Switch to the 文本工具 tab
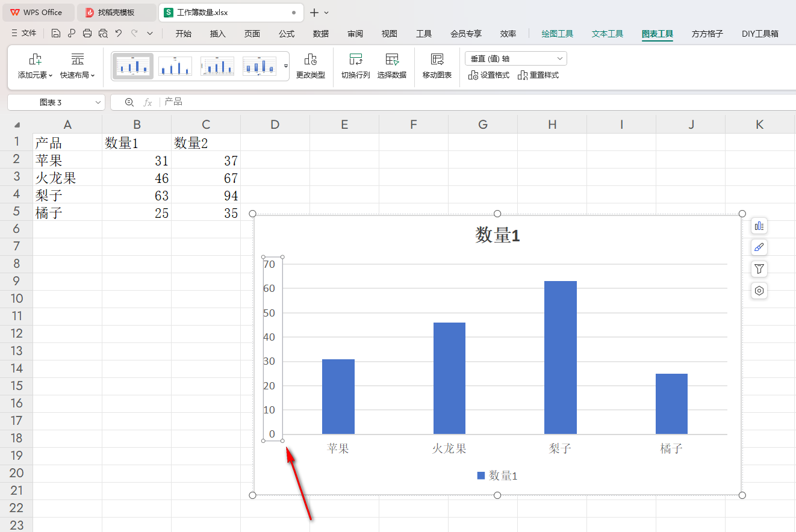Image resolution: width=796 pixels, height=532 pixels. pos(608,34)
